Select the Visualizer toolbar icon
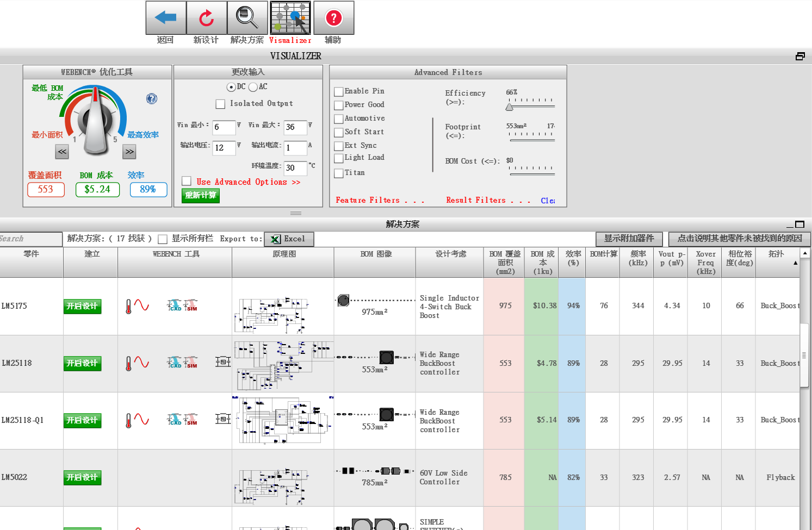The width and height of the screenshot is (812, 530). tap(290, 18)
